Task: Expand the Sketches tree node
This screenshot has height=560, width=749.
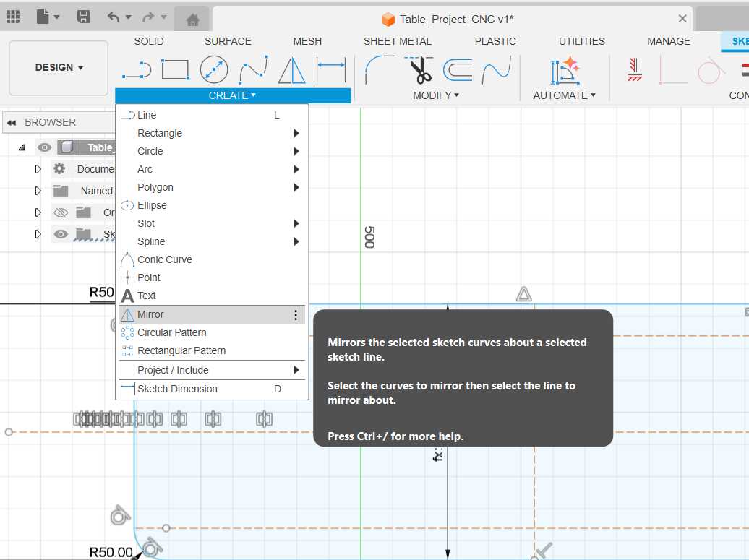Action: (38, 234)
